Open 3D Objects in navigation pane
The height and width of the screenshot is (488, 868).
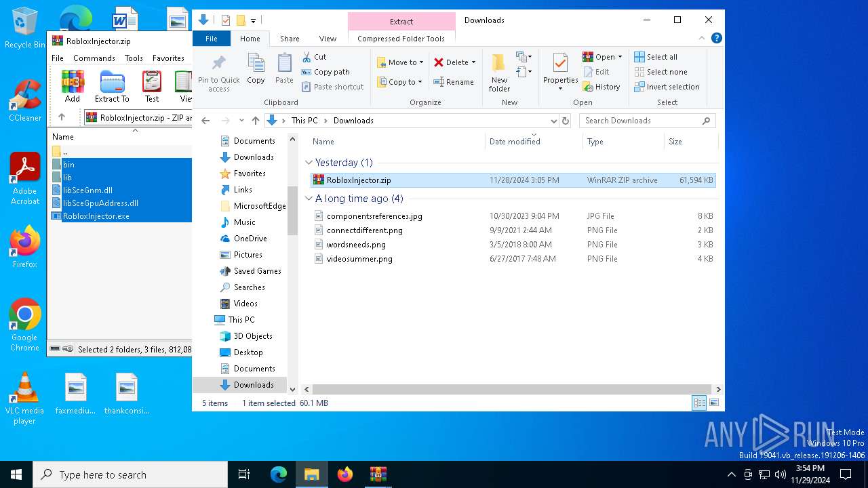coord(252,336)
